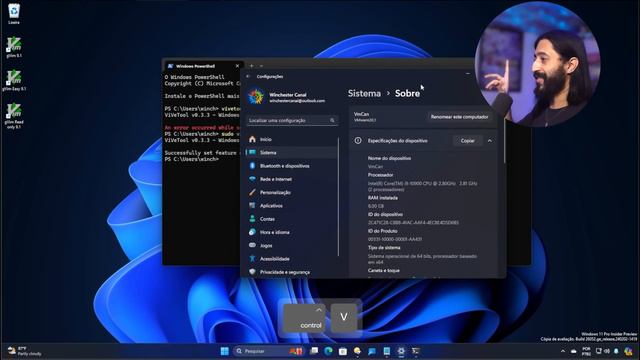Click the 'Successfully set feature' PowerShell line

click(x=202, y=153)
